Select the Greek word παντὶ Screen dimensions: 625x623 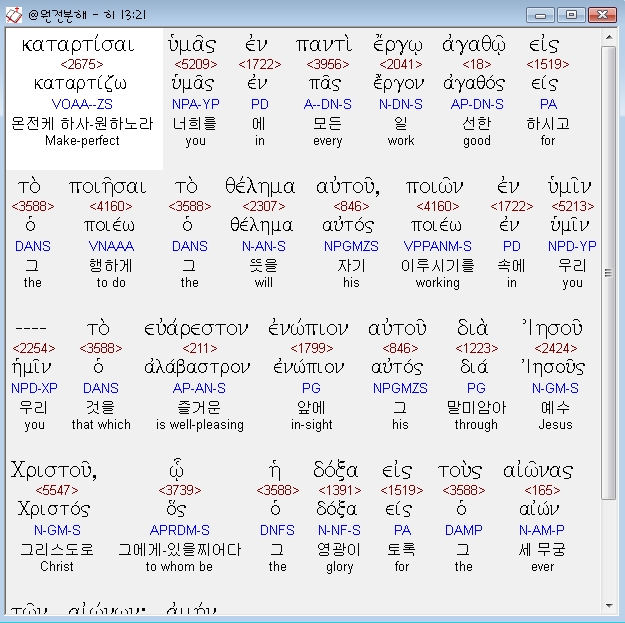click(x=324, y=45)
